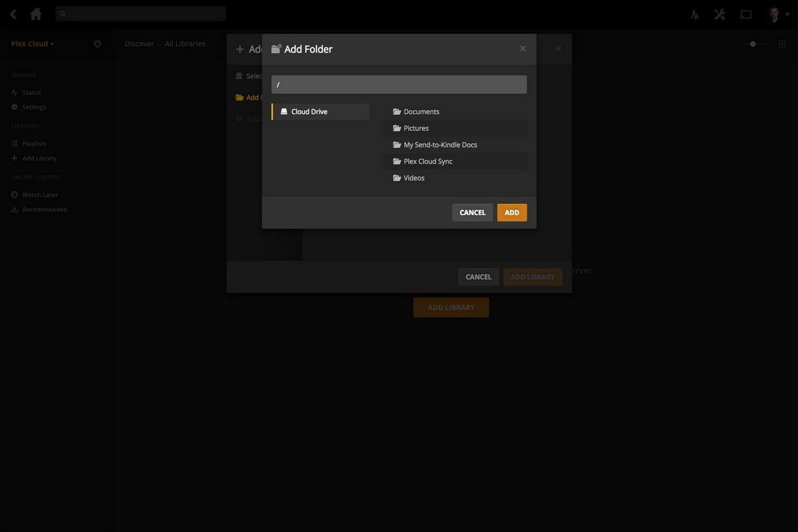Click the Add Folder title icon

pos(276,49)
